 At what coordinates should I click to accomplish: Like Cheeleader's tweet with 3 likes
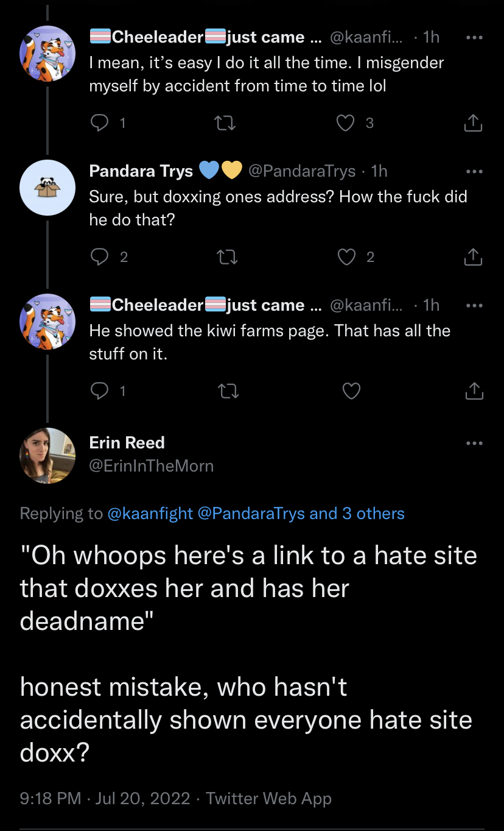click(346, 123)
